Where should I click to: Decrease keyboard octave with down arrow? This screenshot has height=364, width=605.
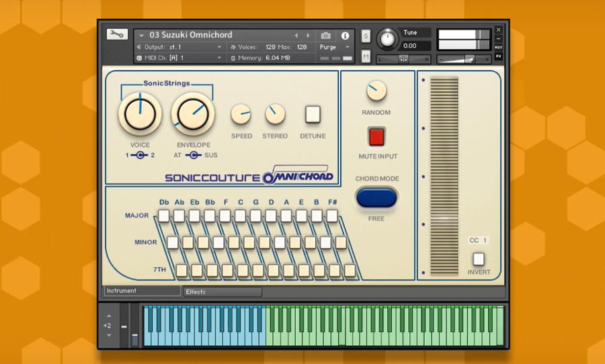[x=109, y=335]
